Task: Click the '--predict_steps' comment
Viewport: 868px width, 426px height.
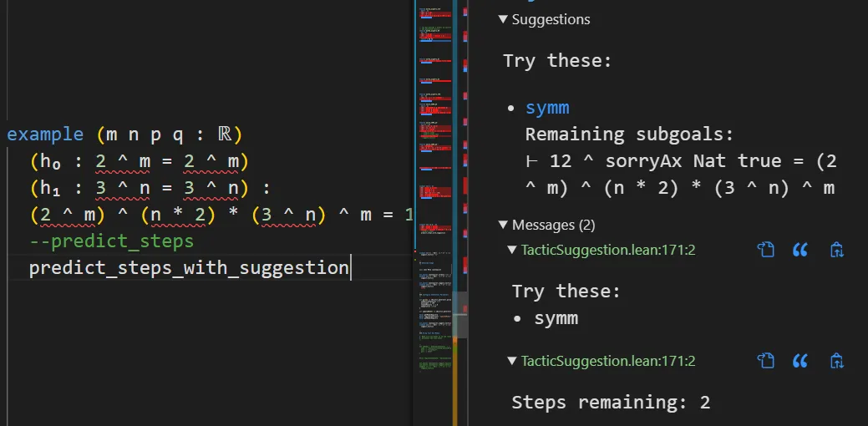Action: [x=112, y=241]
